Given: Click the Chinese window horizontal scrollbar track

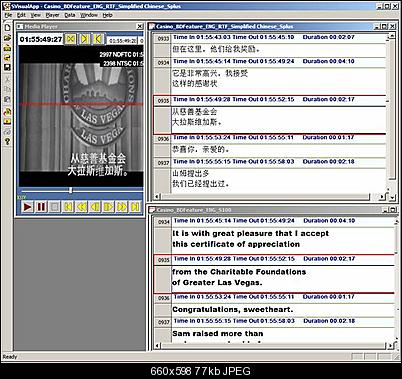Looking at the screenshot, I should point(265,197).
